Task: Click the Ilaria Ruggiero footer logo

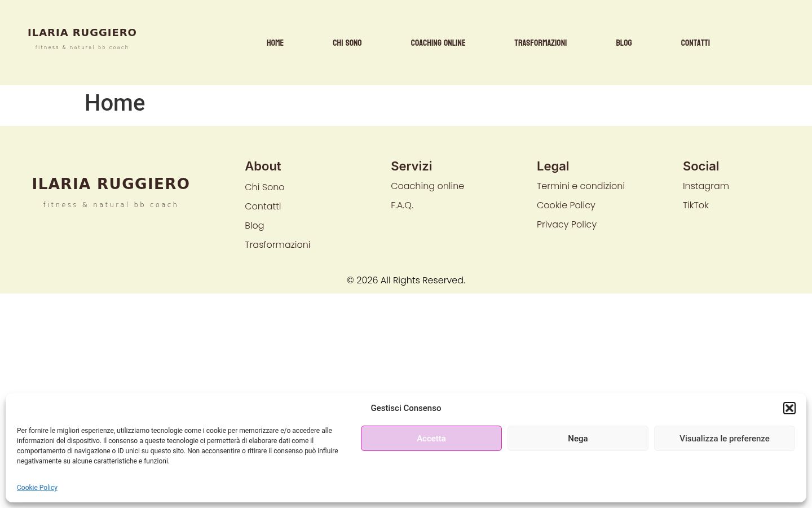Action: [x=111, y=192]
